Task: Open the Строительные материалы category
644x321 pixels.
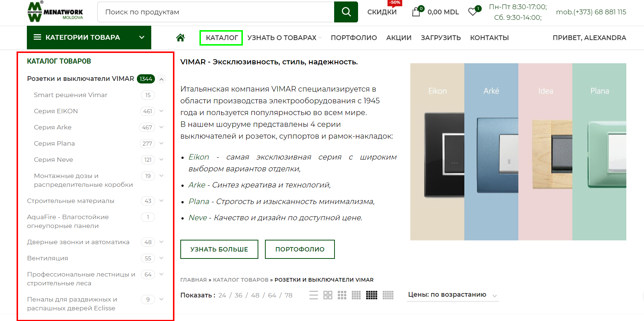Action: tap(71, 201)
